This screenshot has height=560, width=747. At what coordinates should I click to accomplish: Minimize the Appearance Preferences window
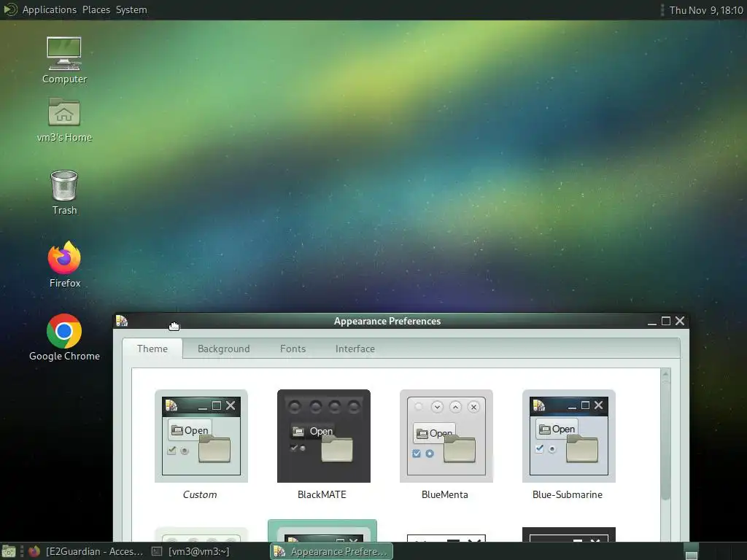[651, 322]
